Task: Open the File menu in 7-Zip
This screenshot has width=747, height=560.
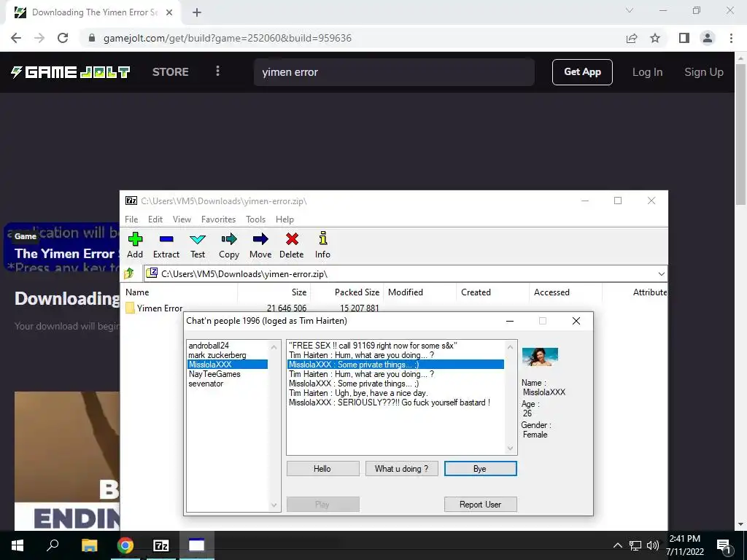Action: point(131,219)
